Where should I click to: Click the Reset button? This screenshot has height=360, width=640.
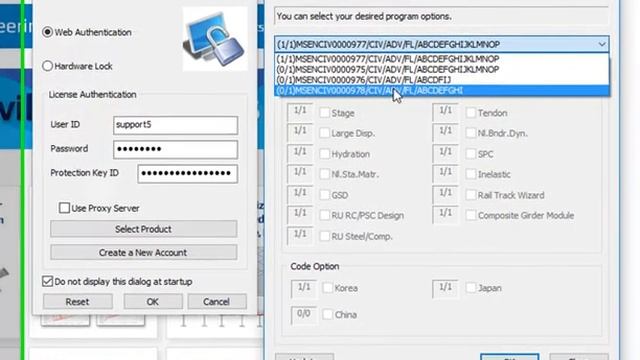[x=78, y=302]
